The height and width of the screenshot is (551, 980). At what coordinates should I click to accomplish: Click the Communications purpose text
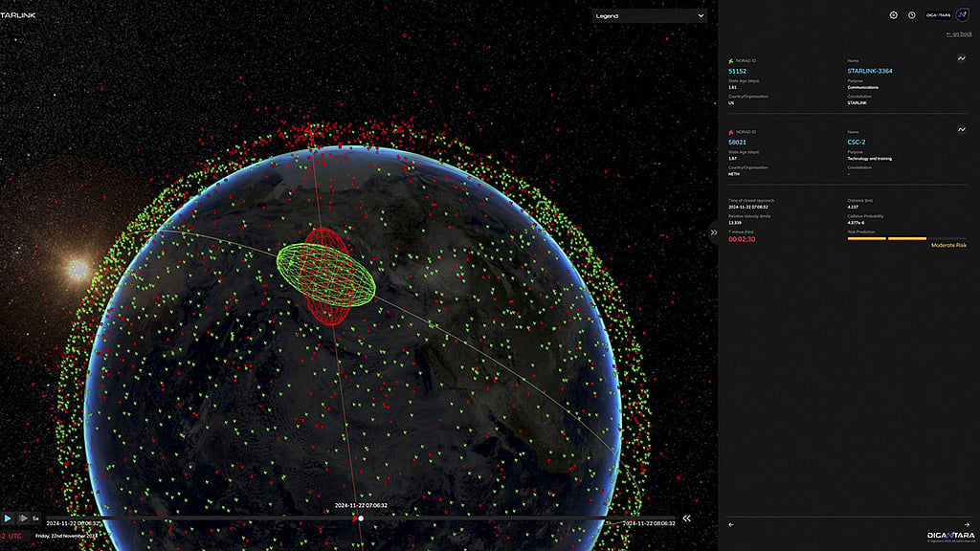pyautogui.click(x=862, y=87)
